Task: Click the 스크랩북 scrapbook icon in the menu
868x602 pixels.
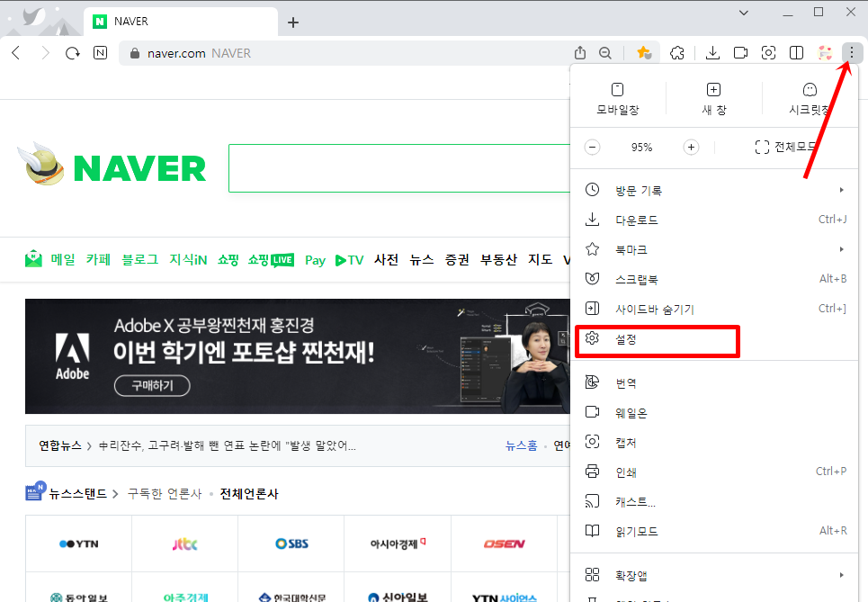Action: pyautogui.click(x=593, y=279)
